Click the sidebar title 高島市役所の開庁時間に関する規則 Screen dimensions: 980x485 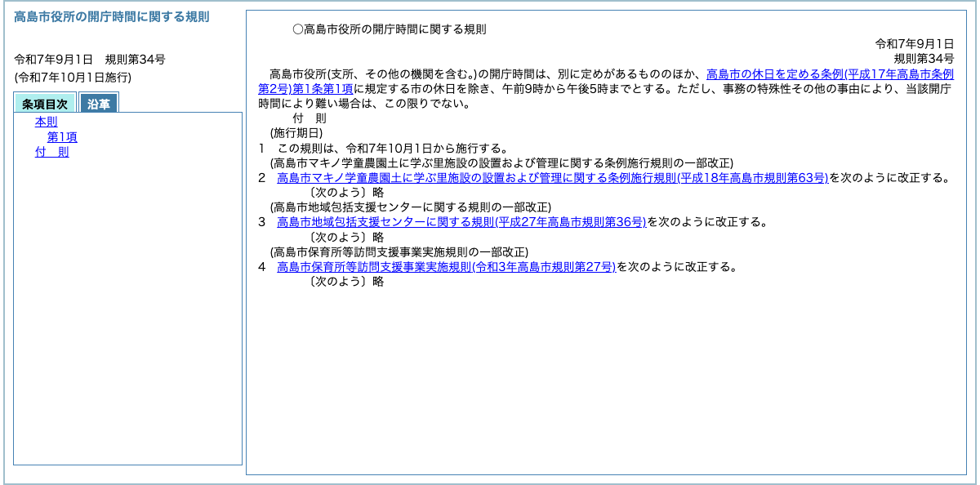(x=112, y=17)
